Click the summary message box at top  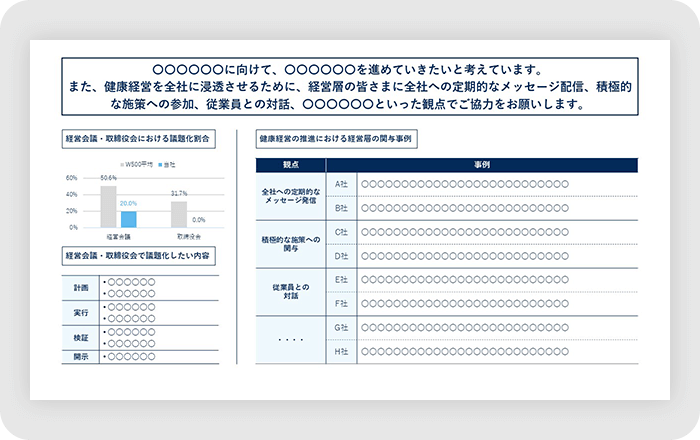pyautogui.click(x=349, y=87)
